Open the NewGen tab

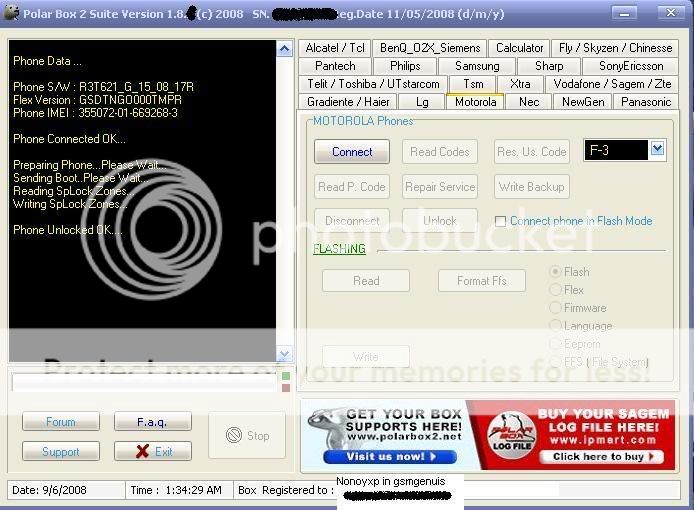(x=582, y=102)
